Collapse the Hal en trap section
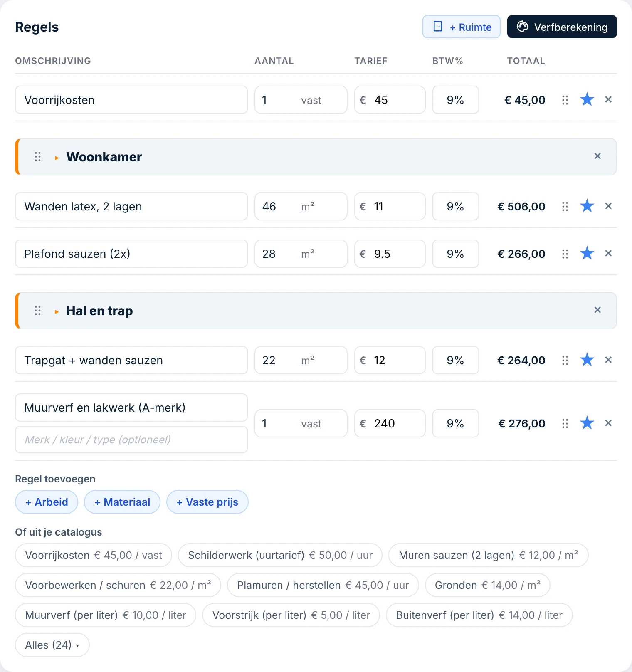 pyautogui.click(x=57, y=311)
